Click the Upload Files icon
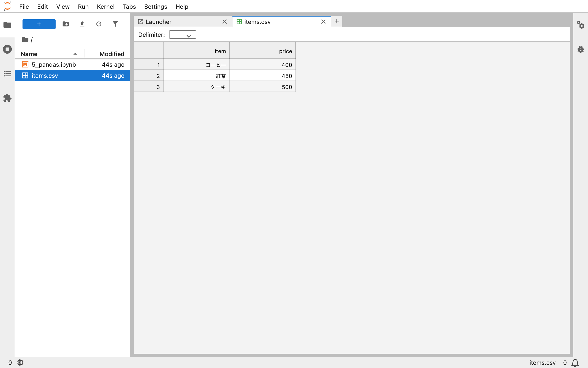Viewport: 588px width, 368px height. point(82,24)
